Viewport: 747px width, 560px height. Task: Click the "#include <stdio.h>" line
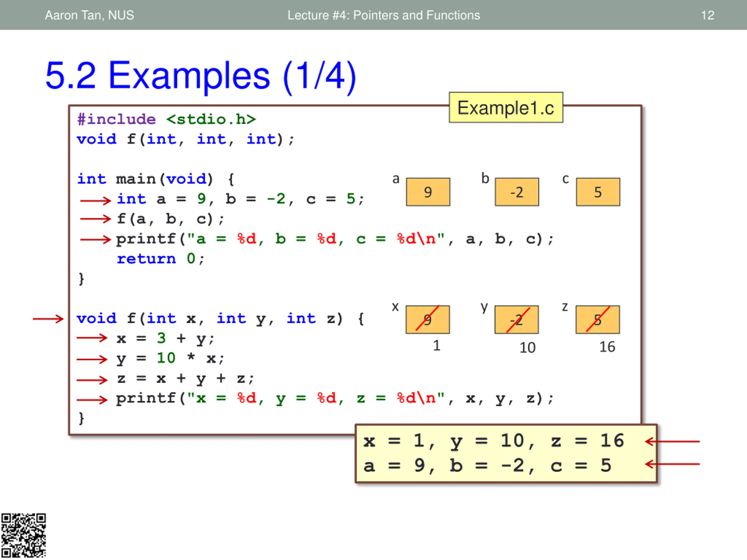coord(167,120)
